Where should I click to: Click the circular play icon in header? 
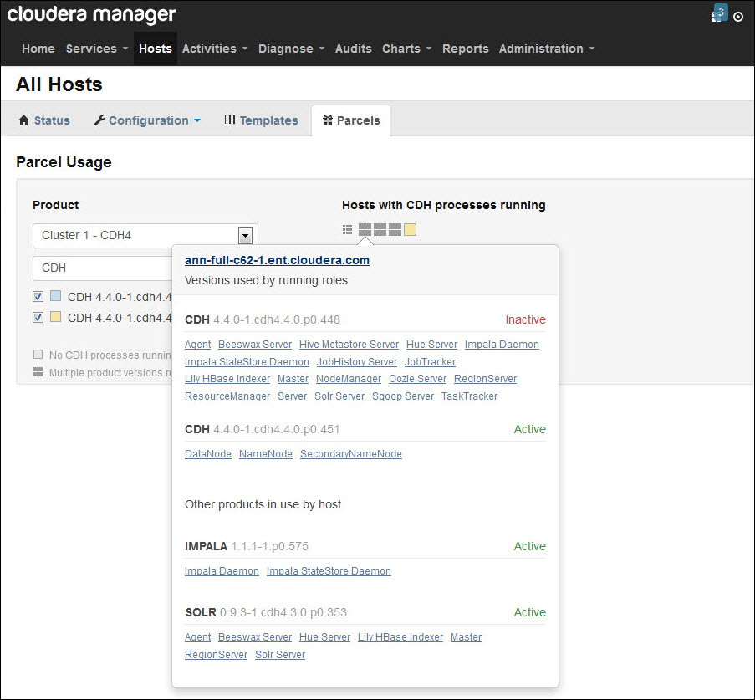pos(738,17)
